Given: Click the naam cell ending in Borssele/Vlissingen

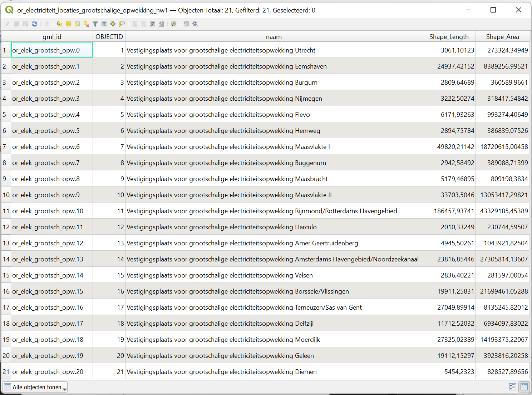Looking at the screenshot, I should (274, 291).
